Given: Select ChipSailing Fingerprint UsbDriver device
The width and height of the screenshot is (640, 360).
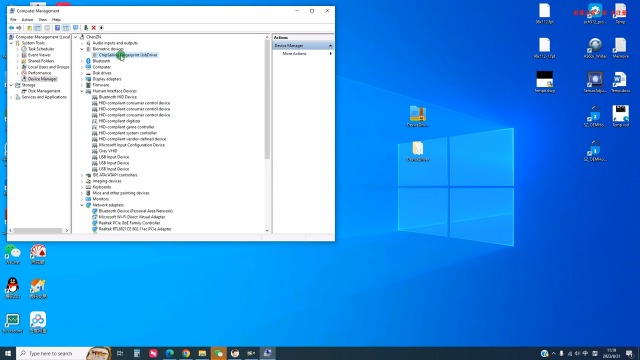Looking at the screenshot, I should coord(128,55).
